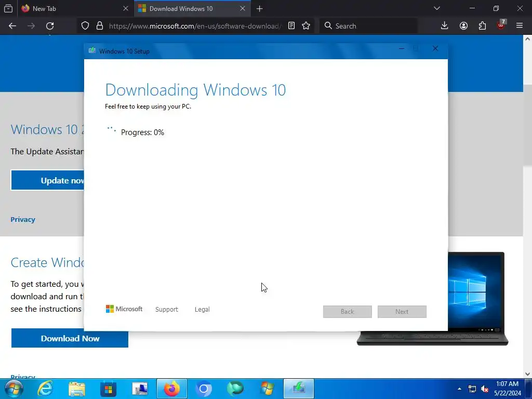Close the New Tab tab
Image resolution: width=532 pixels, height=399 pixels.
pos(126,8)
